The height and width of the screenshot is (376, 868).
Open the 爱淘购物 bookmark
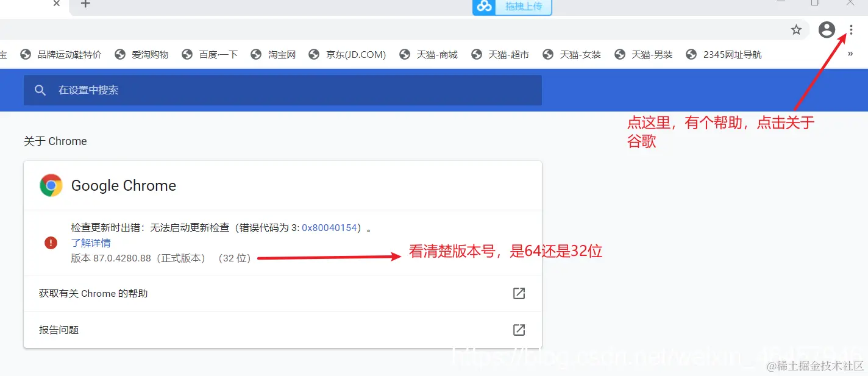141,54
